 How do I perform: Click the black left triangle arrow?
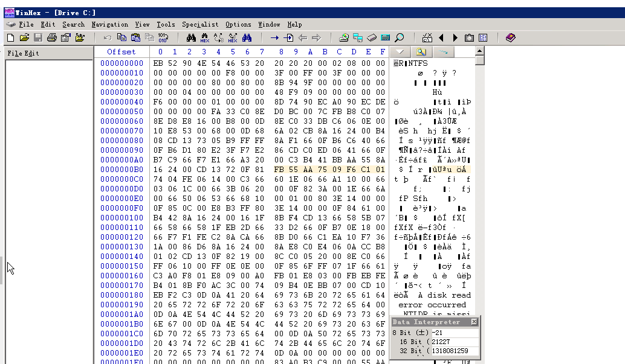coord(441,38)
